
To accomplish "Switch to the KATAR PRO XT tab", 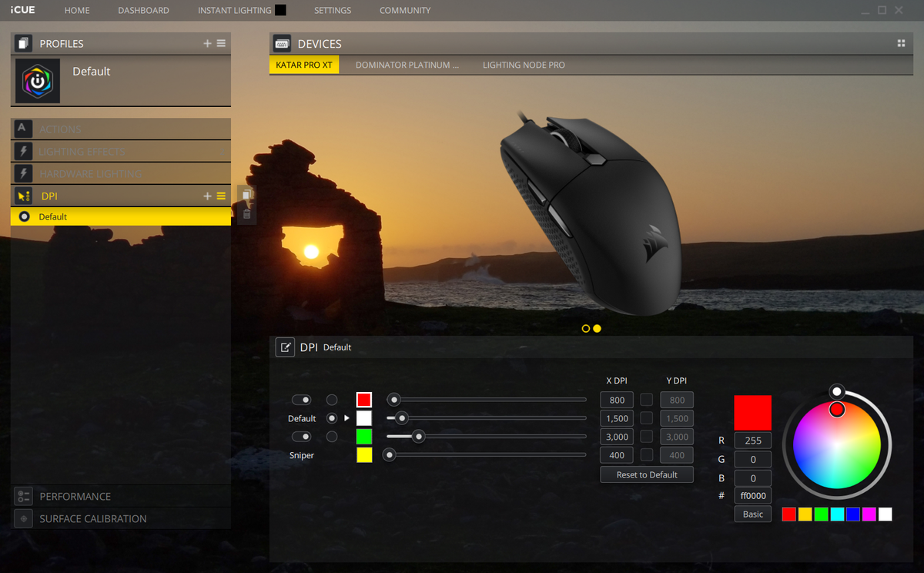I will (x=304, y=65).
